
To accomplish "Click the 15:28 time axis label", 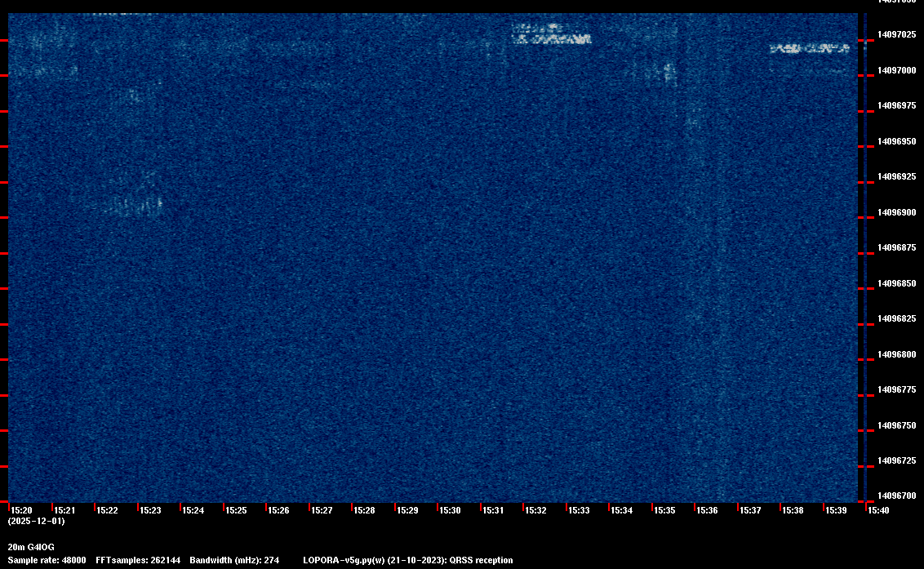I will [364, 510].
